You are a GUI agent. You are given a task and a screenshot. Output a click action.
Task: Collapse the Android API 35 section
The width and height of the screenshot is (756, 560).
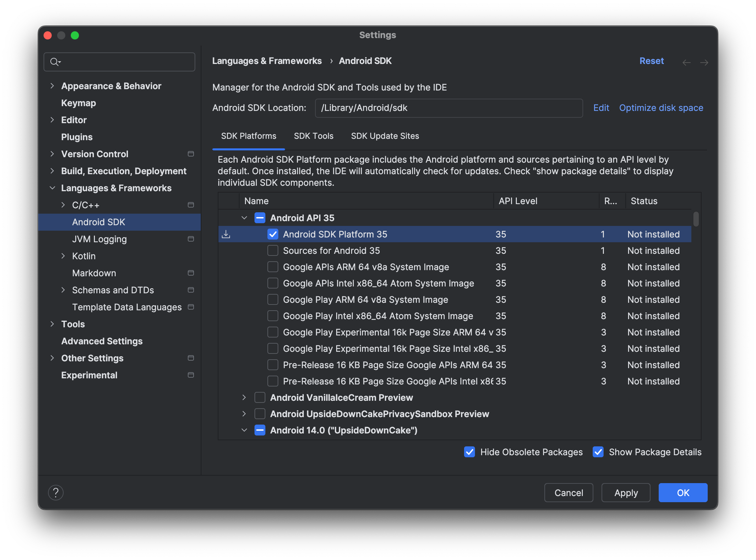pos(244,218)
